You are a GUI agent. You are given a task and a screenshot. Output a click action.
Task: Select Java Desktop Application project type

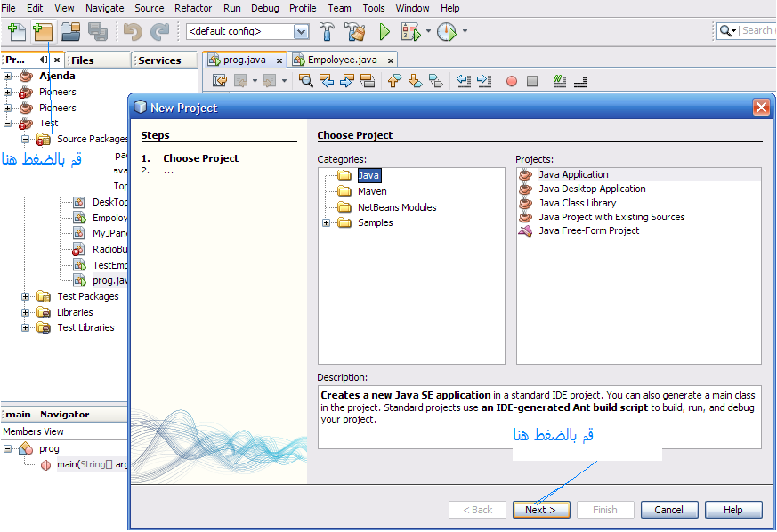pos(592,189)
